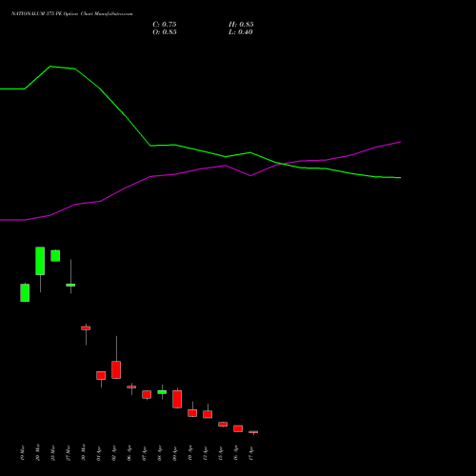Click the 09 Apr date label
Viewport: 476px width, 476px height.
pos(174,453)
